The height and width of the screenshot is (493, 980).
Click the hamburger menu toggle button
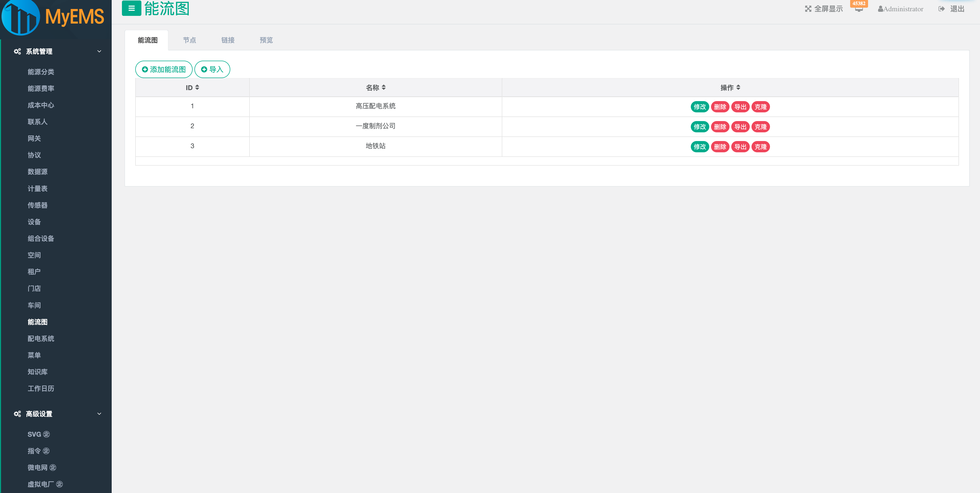131,8
